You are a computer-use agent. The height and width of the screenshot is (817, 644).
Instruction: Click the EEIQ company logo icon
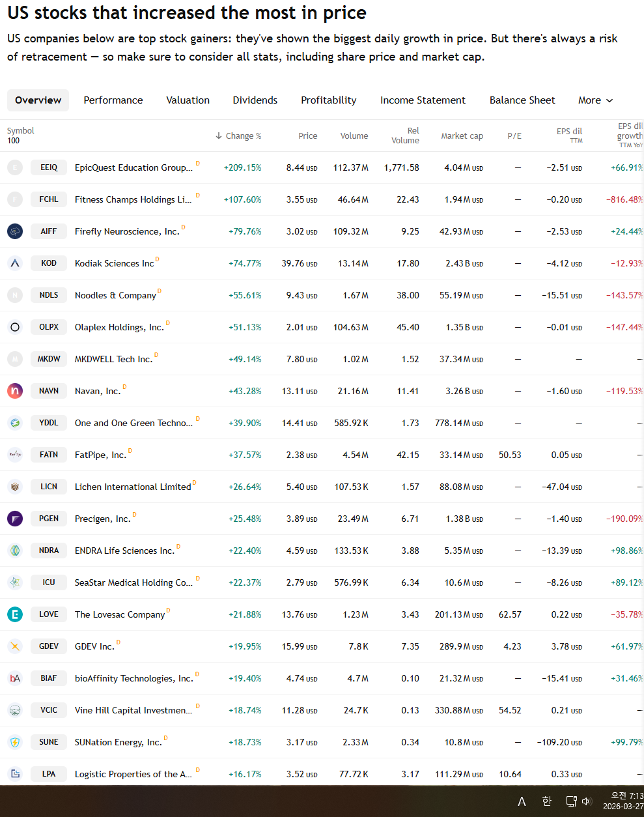(15, 167)
